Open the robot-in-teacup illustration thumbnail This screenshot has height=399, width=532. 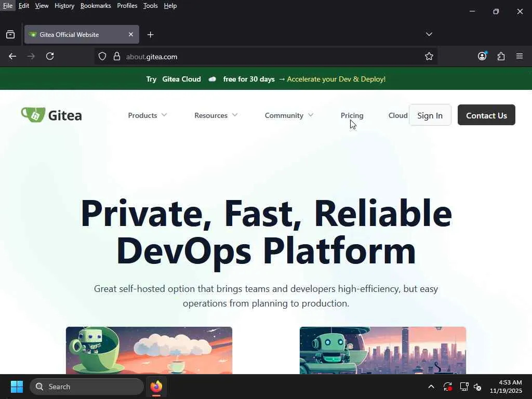[x=149, y=351]
